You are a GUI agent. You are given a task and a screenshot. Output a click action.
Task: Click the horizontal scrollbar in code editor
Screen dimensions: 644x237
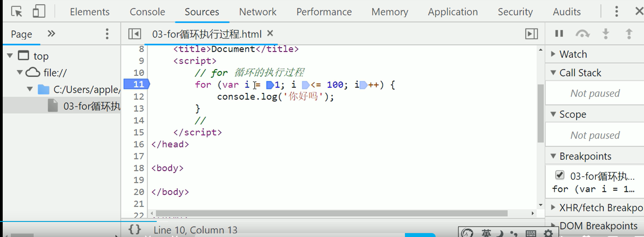[331, 213]
